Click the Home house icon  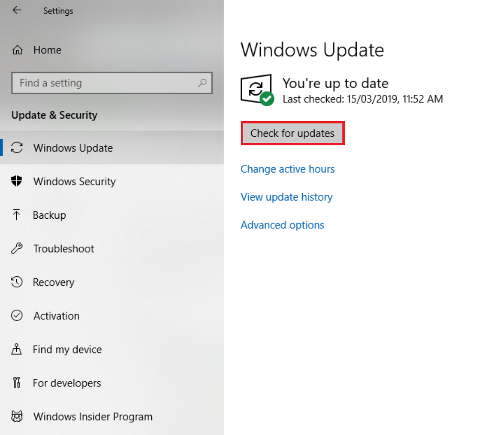click(17, 50)
